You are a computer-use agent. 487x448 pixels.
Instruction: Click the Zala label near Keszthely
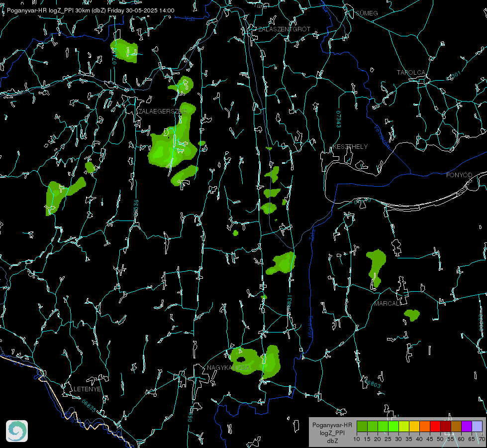[312, 234]
